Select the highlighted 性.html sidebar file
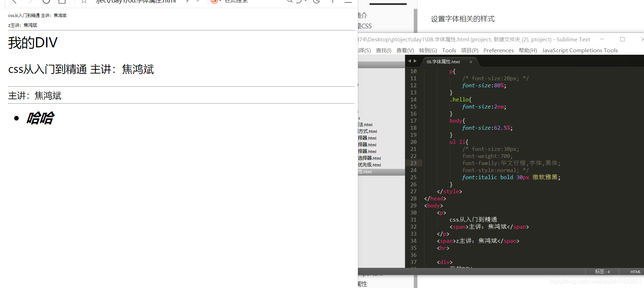The image size is (644, 288). click(381, 172)
